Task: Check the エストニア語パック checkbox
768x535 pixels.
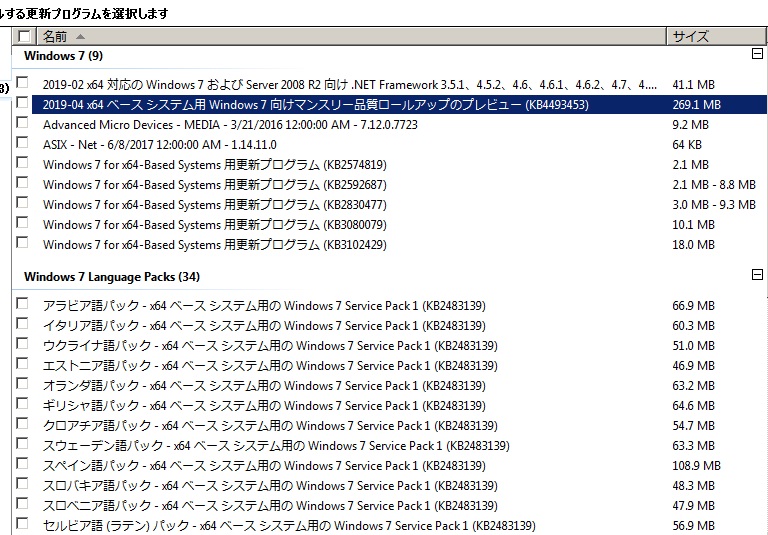Action: point(23,364)
